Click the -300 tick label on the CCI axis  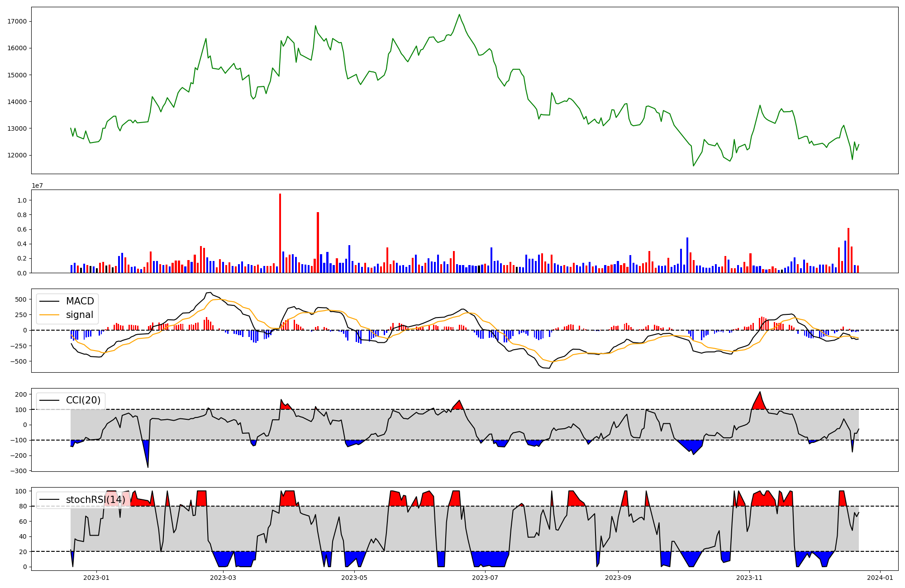(x=19, y=471)
